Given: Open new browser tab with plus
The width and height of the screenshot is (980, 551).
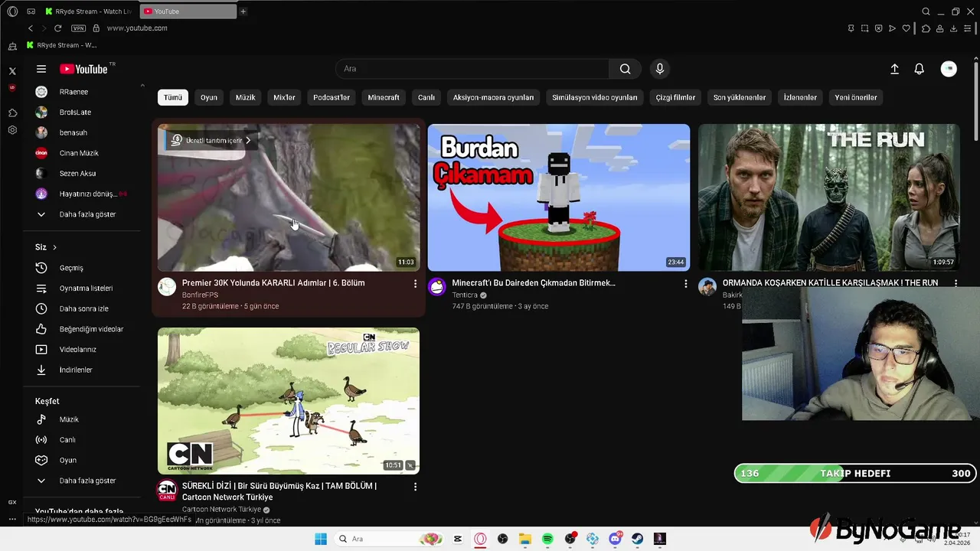Looking at the screenshot, I should pos(243,11).
